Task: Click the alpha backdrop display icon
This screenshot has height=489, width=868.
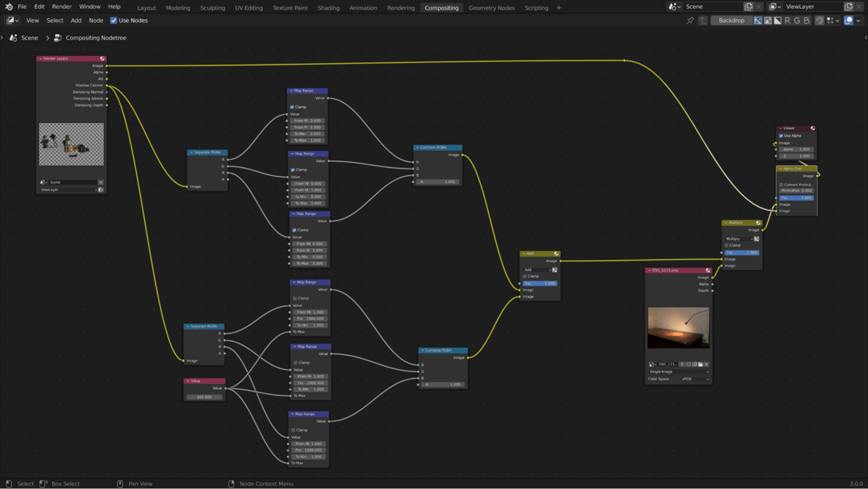Action: pos(778,20)
